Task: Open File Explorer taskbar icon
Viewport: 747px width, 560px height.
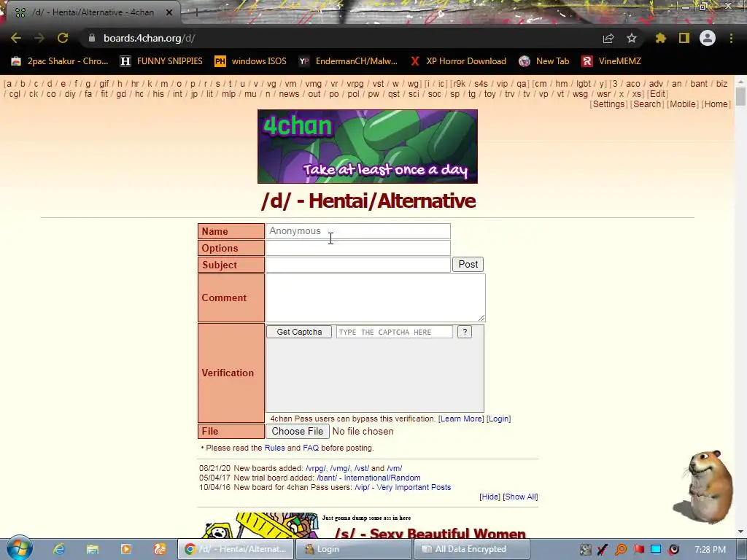Action: tap(93, 549)
